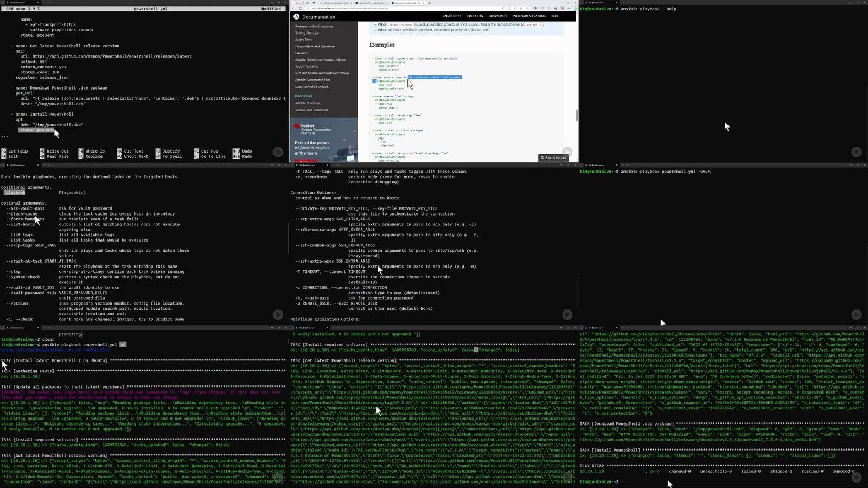Image resolution: width=868 pixels, height=488 pixels.
Task: Click the play overlay on the documentation pane
Action: pos(567,152)
